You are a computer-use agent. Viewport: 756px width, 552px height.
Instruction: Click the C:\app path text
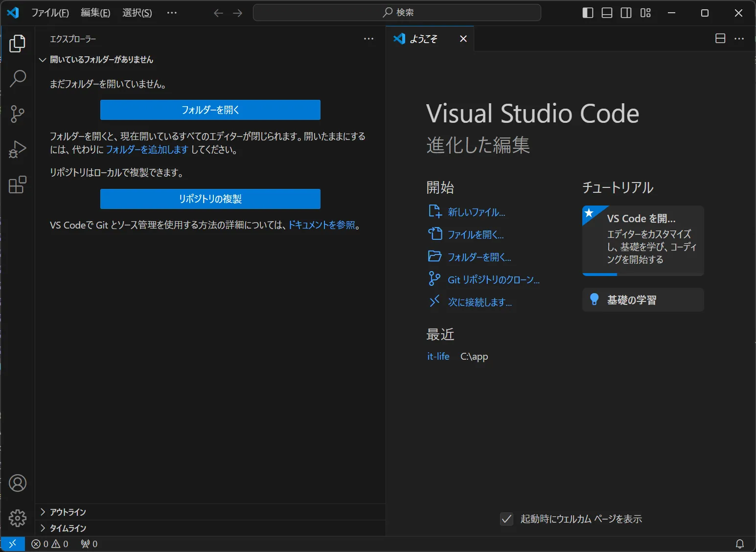coord(474,356)
